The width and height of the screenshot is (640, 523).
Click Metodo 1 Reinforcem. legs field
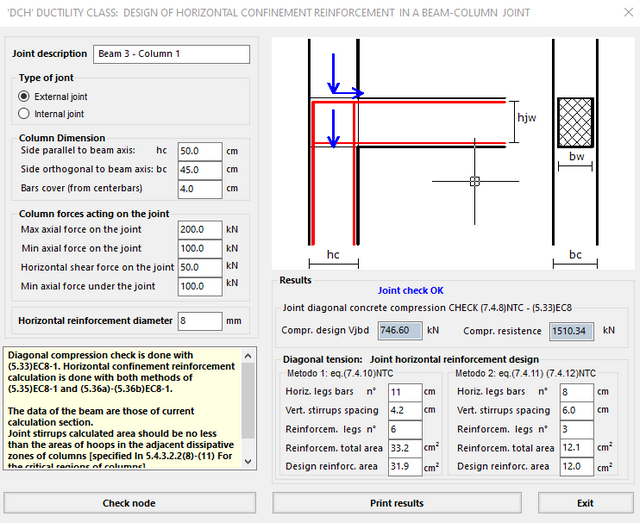tap(405, 429)
